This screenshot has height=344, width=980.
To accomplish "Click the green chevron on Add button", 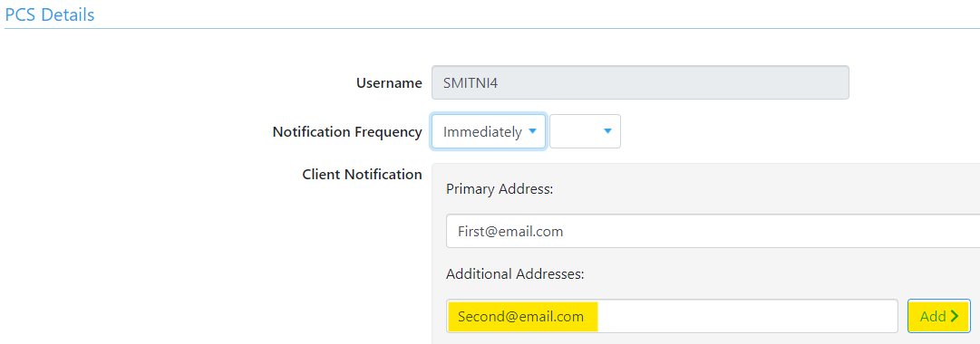I will tap(954, 317).
